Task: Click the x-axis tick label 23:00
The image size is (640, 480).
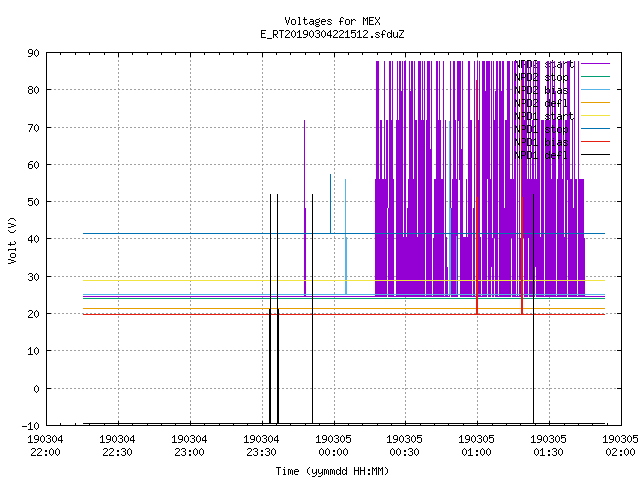Action: (189, 453)
